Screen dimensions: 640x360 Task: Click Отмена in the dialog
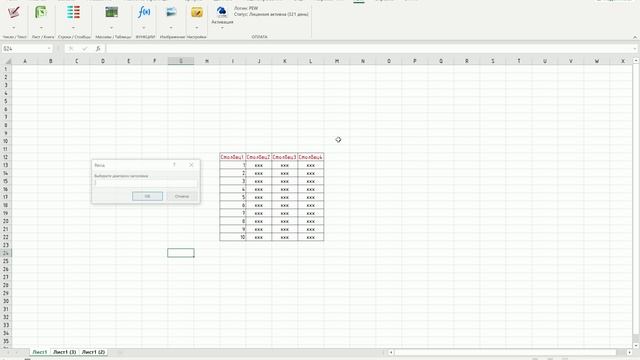pyautogui.click(x=182, y=196)
